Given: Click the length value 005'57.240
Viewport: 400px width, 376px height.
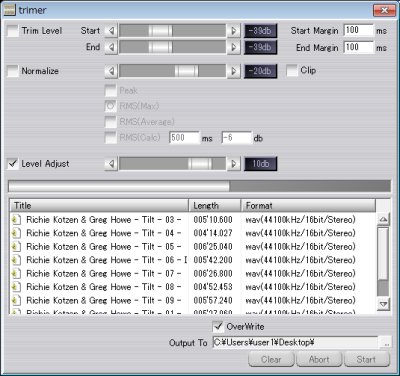Looking at the screenshot, I should coord(213,300).
